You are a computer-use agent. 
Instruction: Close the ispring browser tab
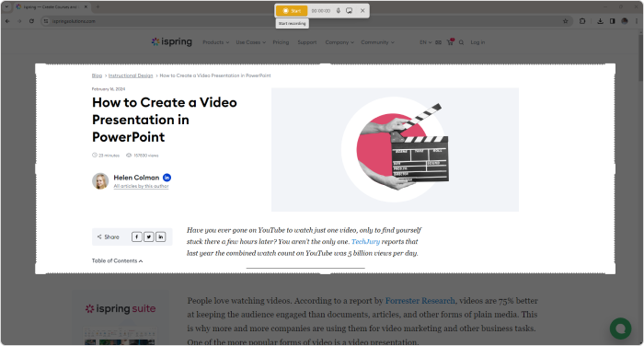(x=86, y=7)
